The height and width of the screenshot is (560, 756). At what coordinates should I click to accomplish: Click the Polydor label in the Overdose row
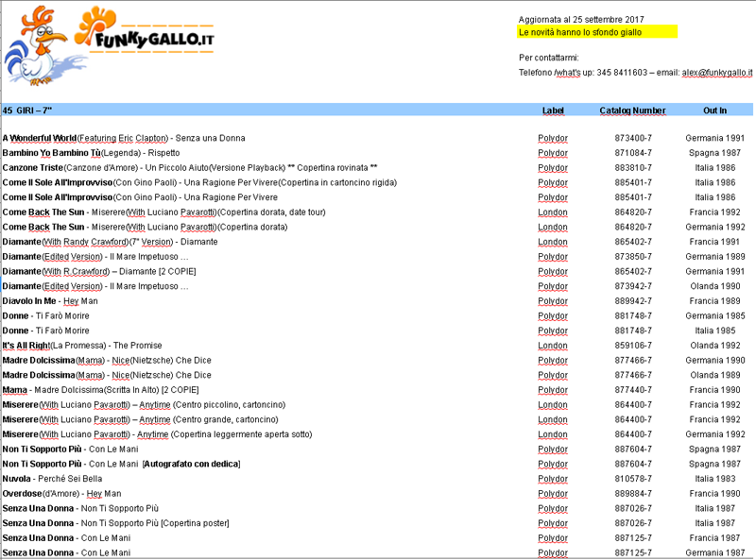553,494
